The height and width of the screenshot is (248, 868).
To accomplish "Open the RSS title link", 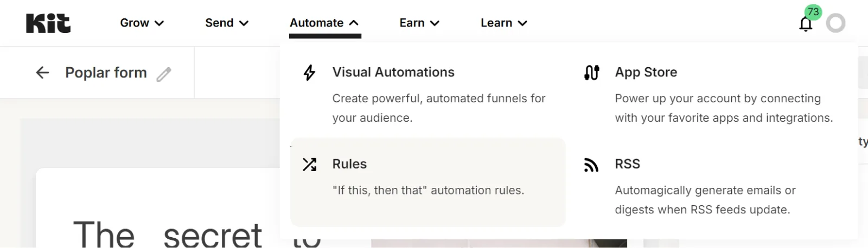I will click(627, 164).
